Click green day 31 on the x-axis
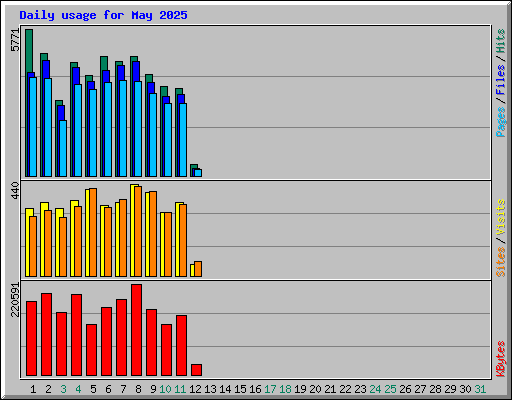Image resolution: width=512 pixels, height=400 pixels. pos(480,389)
